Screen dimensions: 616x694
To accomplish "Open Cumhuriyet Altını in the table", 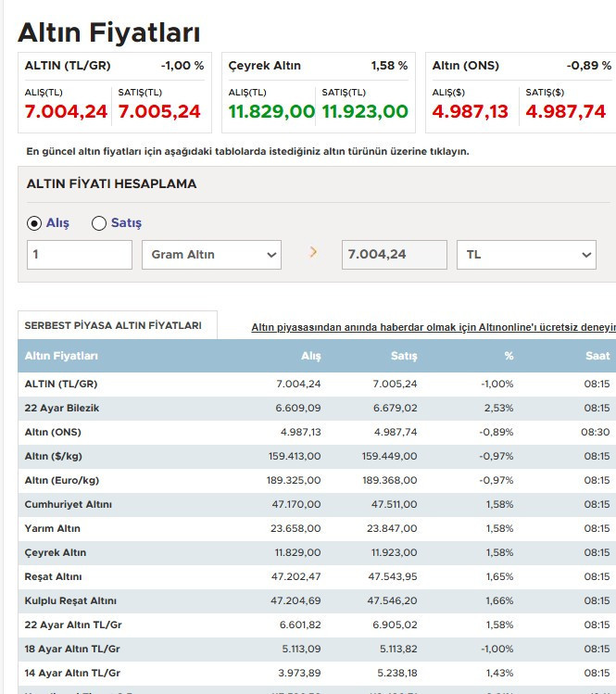I will pos(69,504).
